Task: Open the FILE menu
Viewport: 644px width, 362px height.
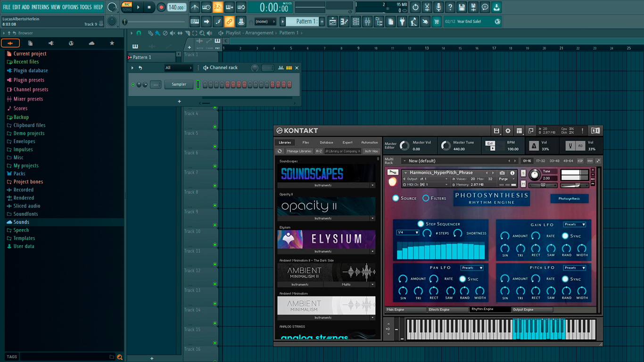Action: pos(7,7)
